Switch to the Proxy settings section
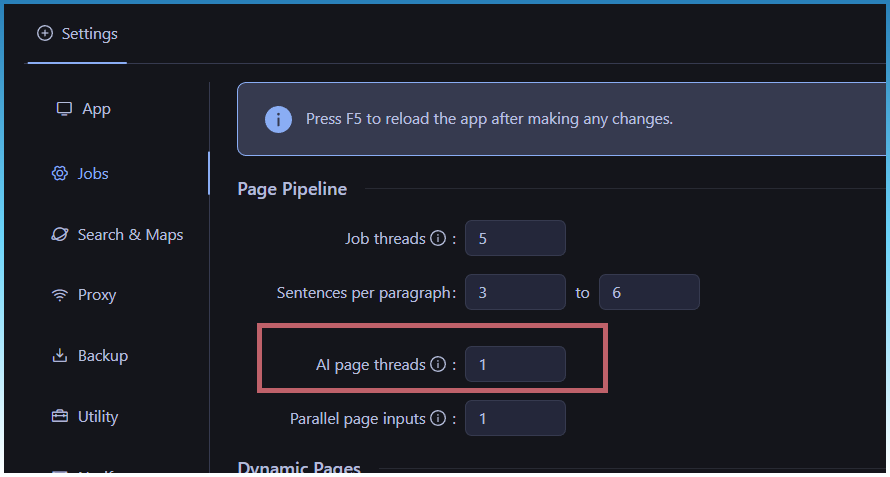The image size is (890, 477). (x=96, y=295)
